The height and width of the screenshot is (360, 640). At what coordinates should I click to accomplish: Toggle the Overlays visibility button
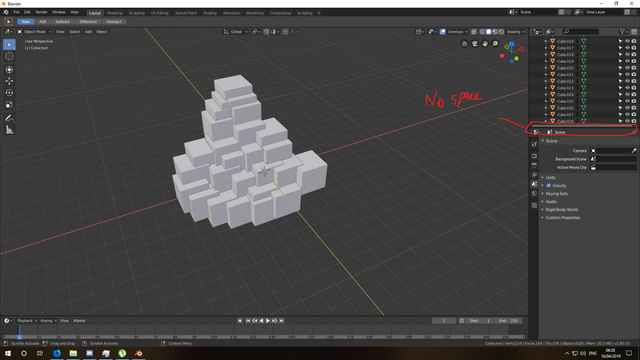443,32
